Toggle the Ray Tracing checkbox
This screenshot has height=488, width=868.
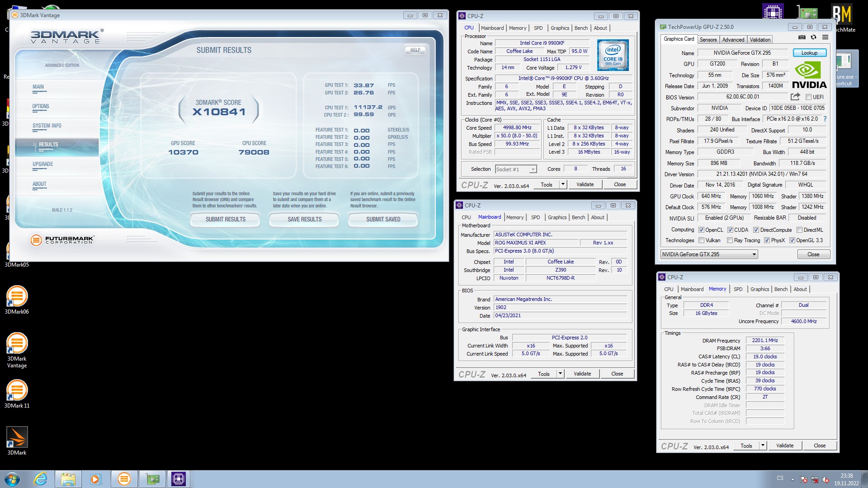[730, 240]
